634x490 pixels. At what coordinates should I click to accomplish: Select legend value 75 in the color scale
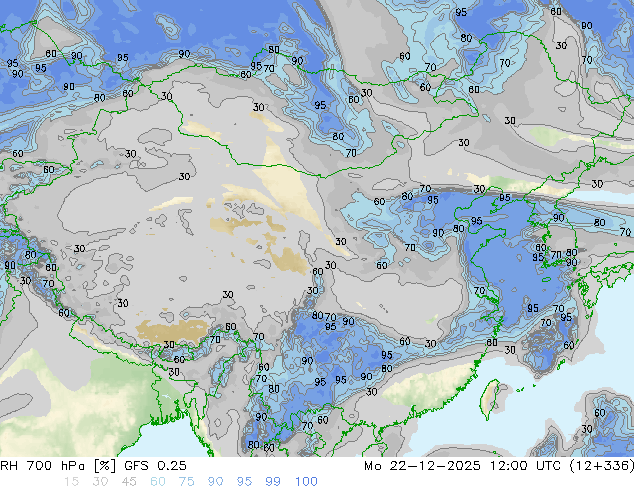point(186,482)
